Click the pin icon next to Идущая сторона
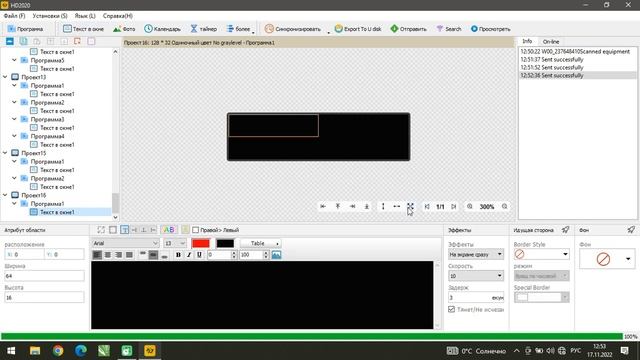Image resolution: width=640 pixels, height=360 pixels. (565, 230)
